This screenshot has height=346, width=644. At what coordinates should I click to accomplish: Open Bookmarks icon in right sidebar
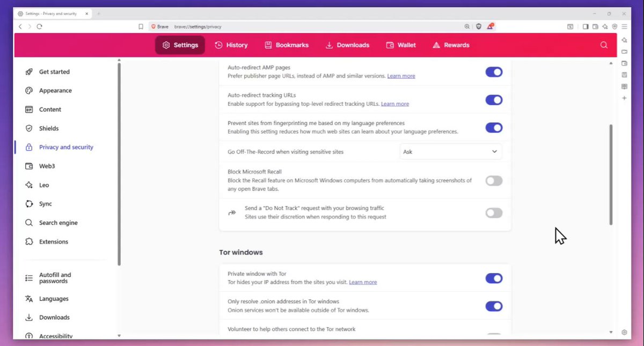coord(624,75)
